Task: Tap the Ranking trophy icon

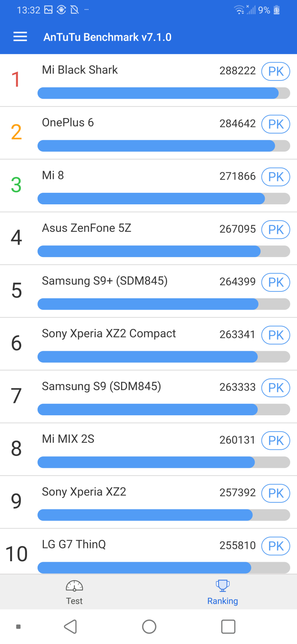Action: 222,586
